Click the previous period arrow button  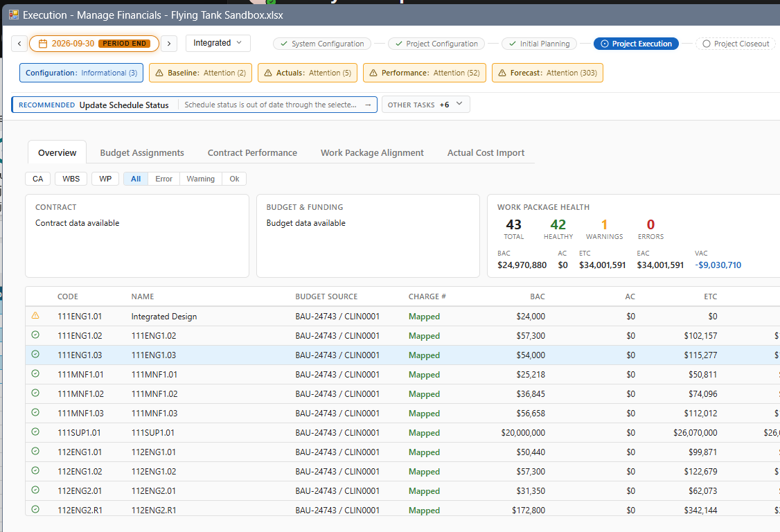point(19,44)
